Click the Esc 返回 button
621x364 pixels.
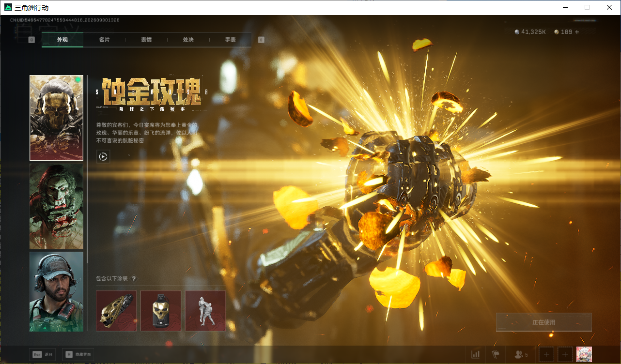tap(43, 354)
